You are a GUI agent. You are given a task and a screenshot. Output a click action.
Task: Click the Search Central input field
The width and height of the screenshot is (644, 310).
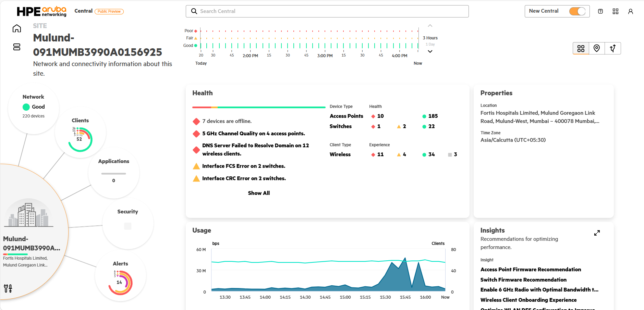pyautogui.click(x=327, y=11)
